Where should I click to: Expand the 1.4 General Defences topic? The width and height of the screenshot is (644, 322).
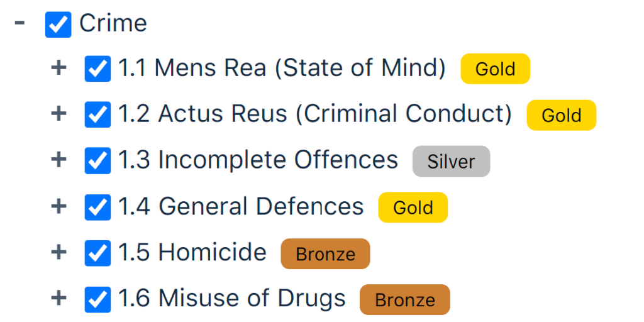tap(58, 206)
